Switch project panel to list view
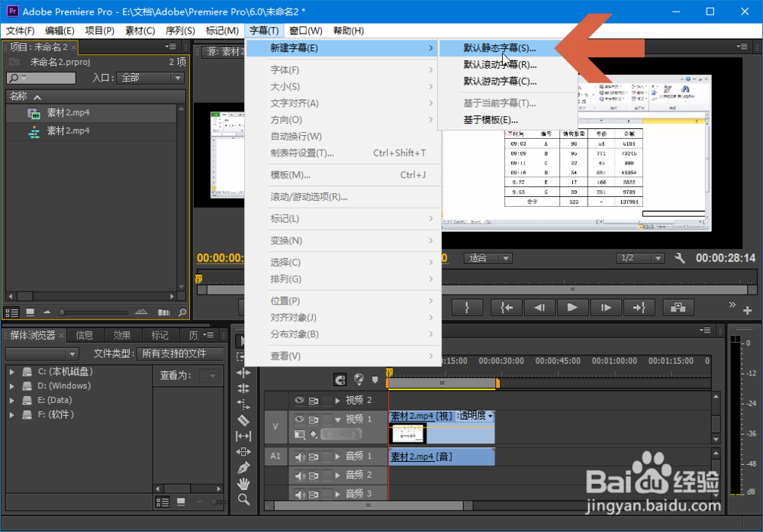 11,312
